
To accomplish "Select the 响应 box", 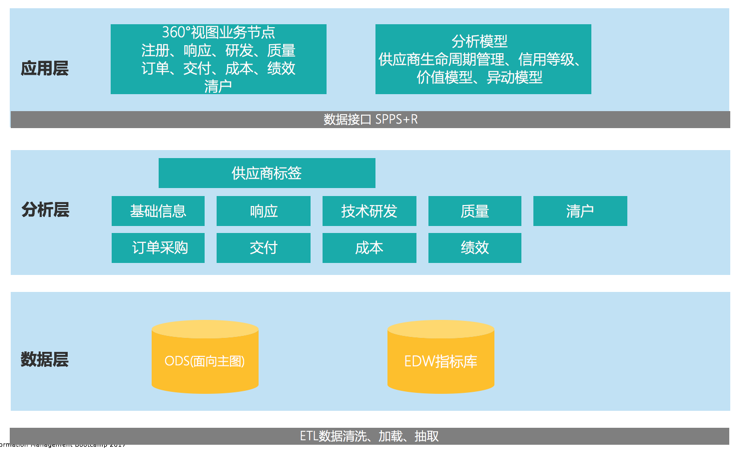I will (x=264, y=211).
